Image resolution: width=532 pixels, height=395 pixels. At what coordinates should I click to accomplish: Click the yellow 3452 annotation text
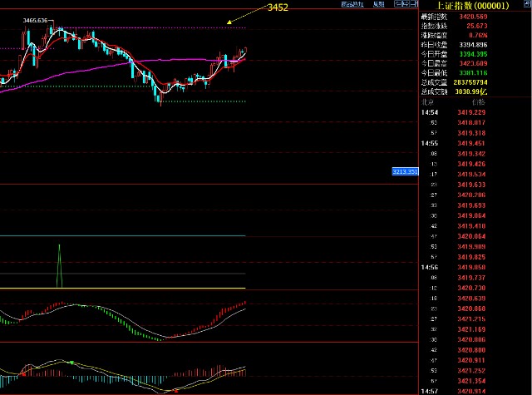(x=278, y=7)
